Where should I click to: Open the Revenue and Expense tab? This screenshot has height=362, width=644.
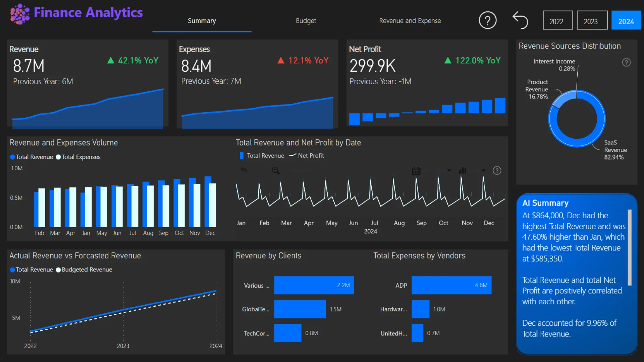coord(410,21)
